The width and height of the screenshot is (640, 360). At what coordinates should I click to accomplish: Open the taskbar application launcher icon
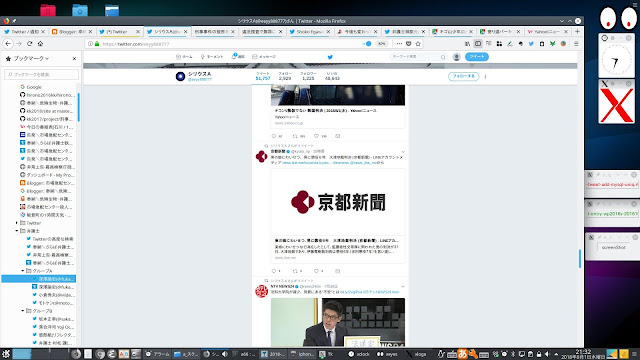click(x=6, y=354)
